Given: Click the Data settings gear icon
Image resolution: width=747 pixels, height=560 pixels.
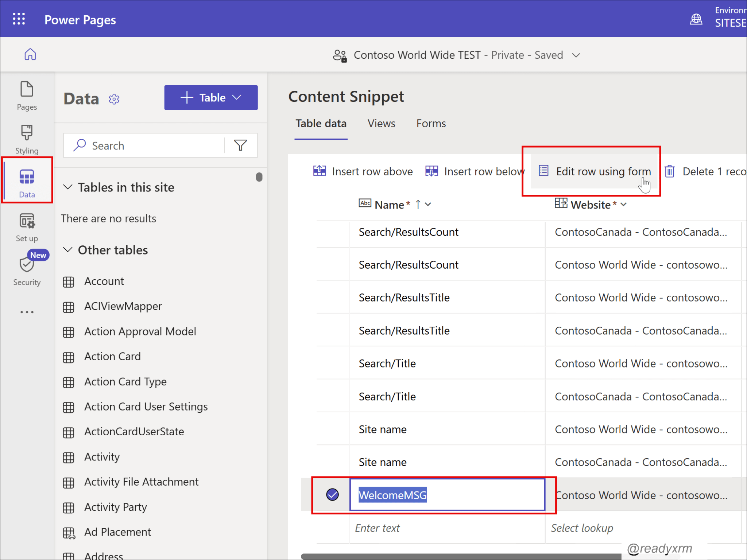Looking at the screenshot, I should [x=114, y=99].
